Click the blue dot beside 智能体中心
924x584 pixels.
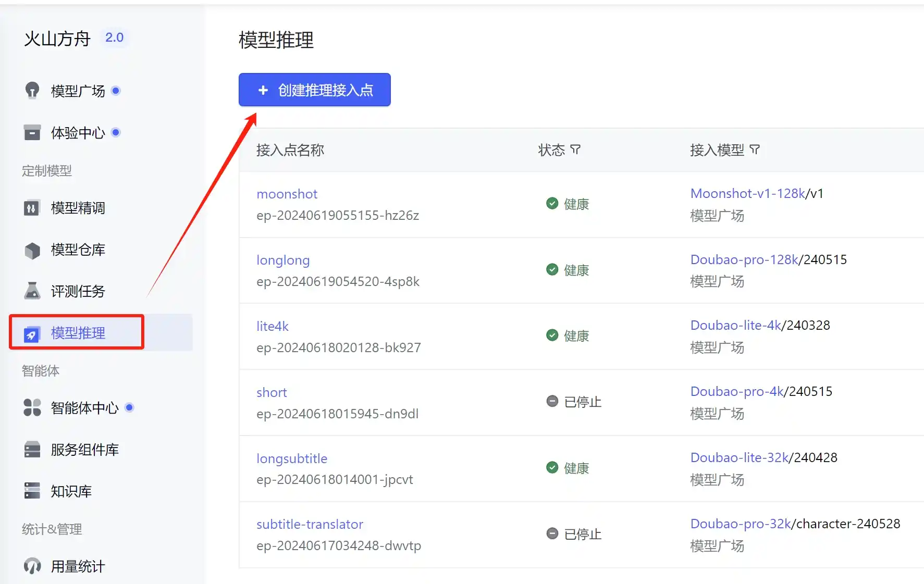(x=130, y=407)
